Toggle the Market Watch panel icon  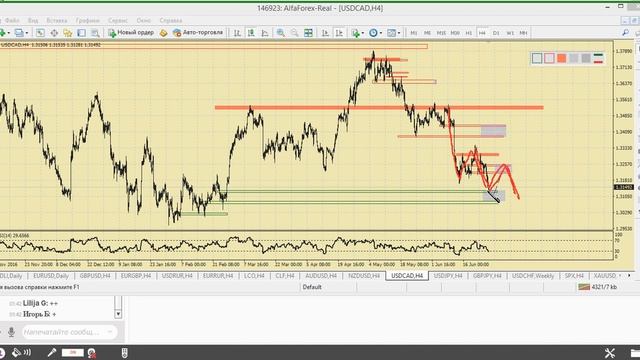[x=40, y=33]
